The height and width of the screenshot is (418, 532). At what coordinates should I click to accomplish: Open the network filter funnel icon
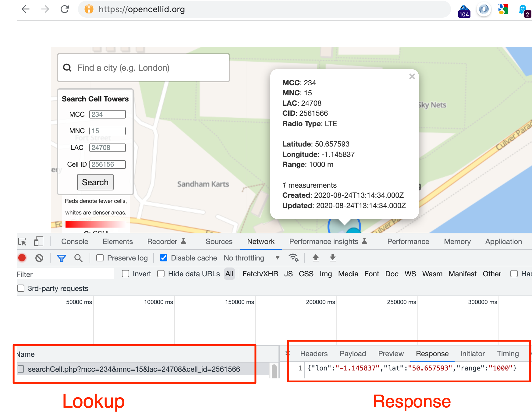click(x=61, y=258)
